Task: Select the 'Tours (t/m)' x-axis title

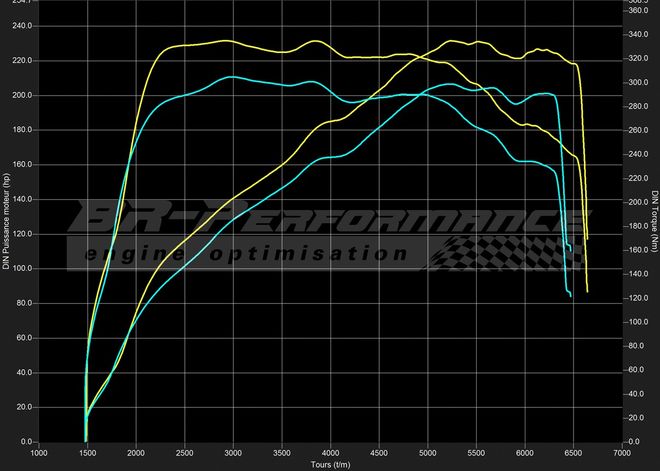Action: coord(330,464)
